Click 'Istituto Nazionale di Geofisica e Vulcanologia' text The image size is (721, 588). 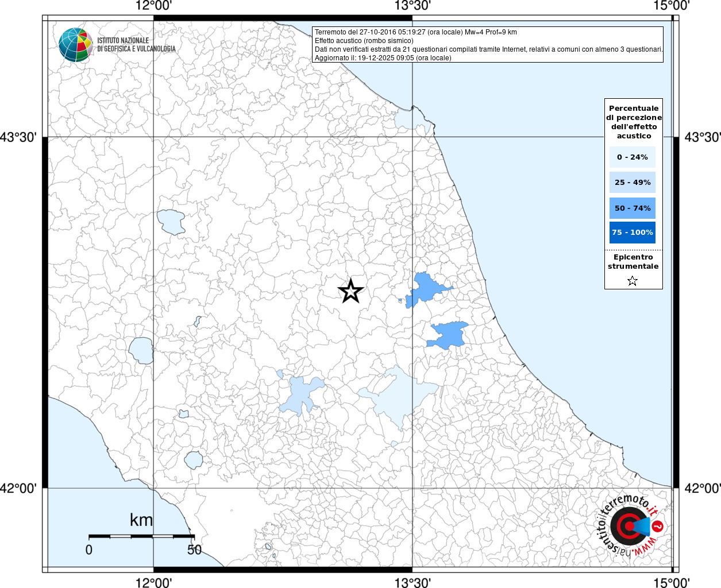click(136, 45)
